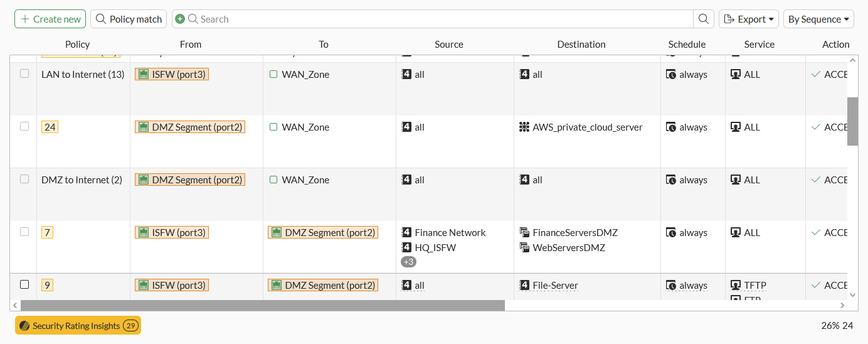This screenshot has width=868, height=344.
Task: Select the checkbox for policy 24
Action: tap(24, 126)
